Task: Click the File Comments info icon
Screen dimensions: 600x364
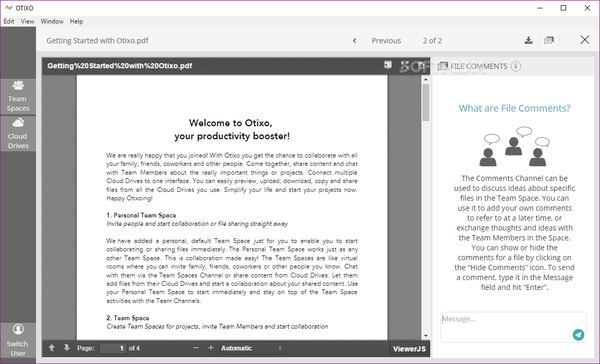Action: [x=516, y=66]
